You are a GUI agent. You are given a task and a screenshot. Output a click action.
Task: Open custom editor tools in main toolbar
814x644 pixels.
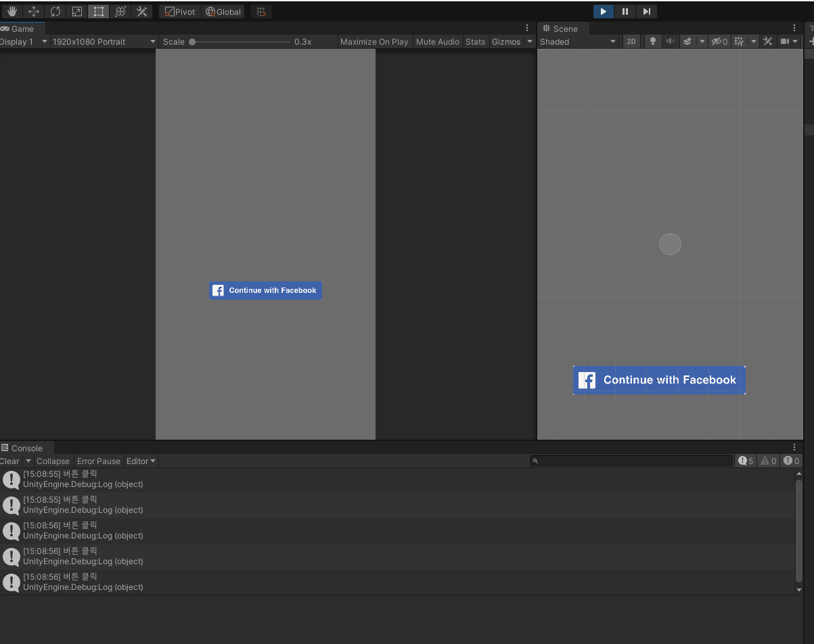click(142, 11)
